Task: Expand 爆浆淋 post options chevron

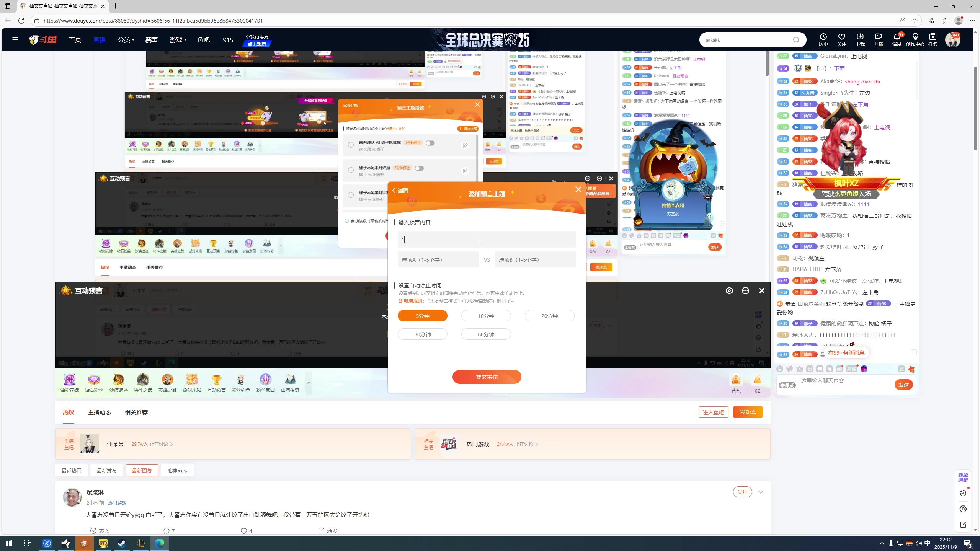Action: coord(761,492)
